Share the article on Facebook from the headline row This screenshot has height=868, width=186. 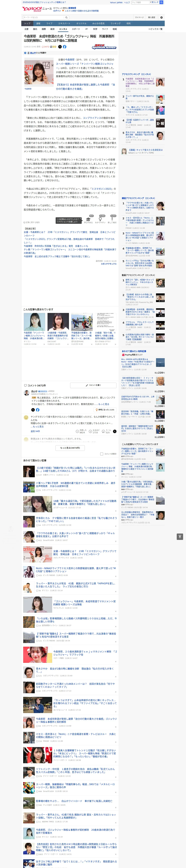pos(64,47)
